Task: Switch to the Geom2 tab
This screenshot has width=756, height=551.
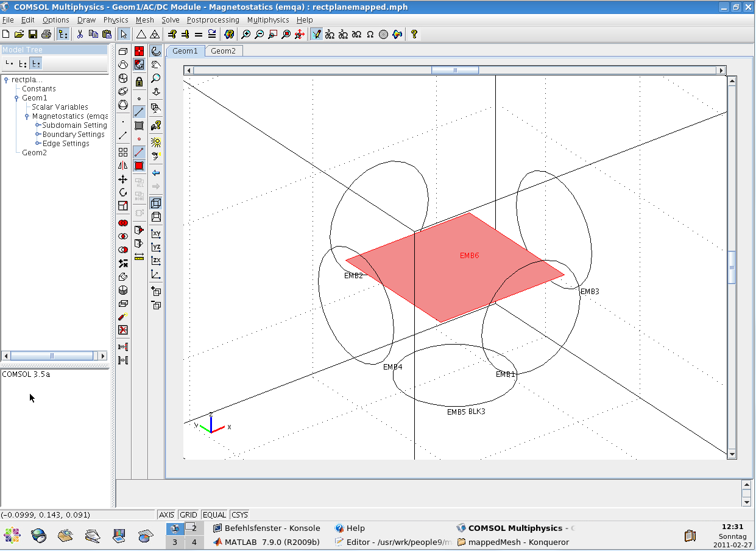Action: pos(223,51)
